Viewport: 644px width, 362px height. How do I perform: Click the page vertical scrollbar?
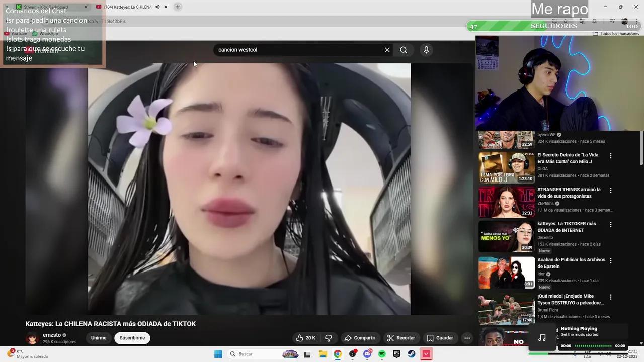(x=641, y=148)
